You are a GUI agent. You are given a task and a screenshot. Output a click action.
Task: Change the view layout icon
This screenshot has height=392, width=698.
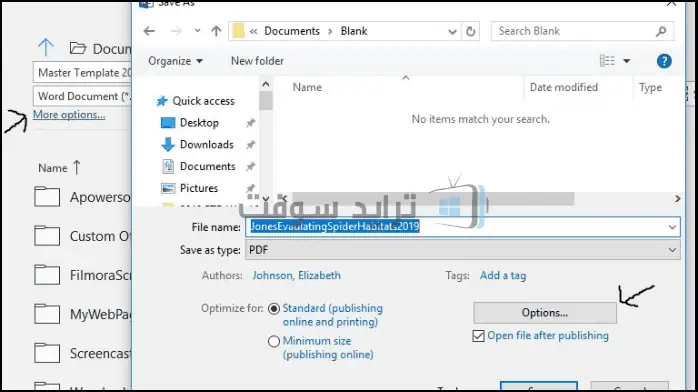607,61
